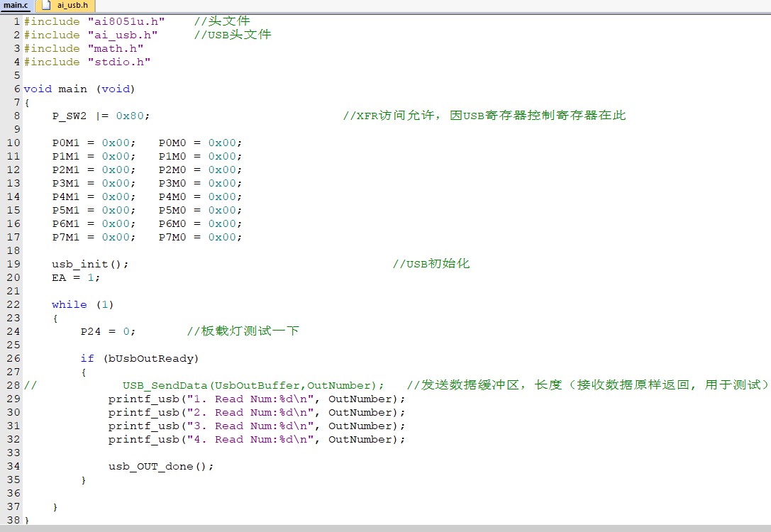Place cursor on "math.h" include string
The width and height of the screenshot is (771, 532).
point(115,48)
